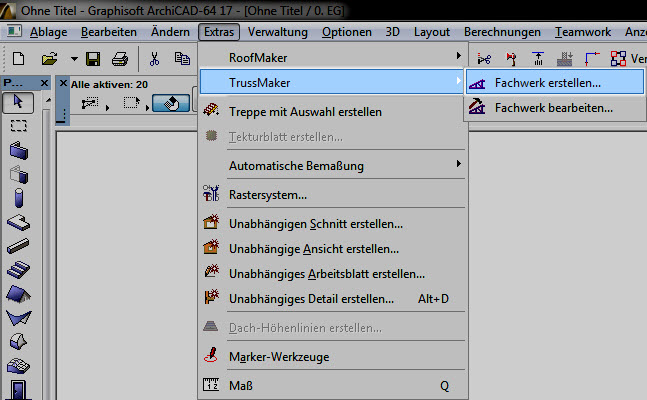647x400 pixels.
Task: Select the Wall tool
Action: 19,151
